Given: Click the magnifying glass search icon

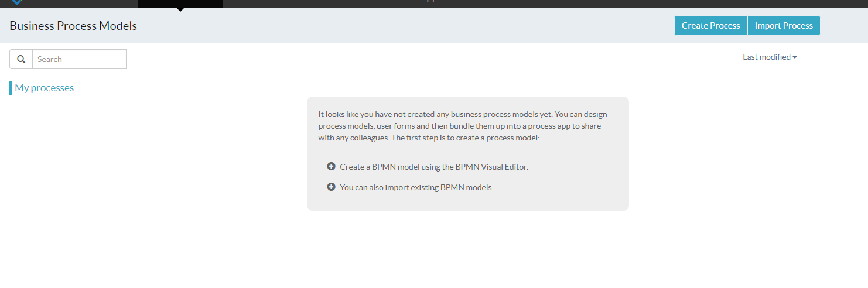Looking at the screenshot, I should [x=21, y=59].
